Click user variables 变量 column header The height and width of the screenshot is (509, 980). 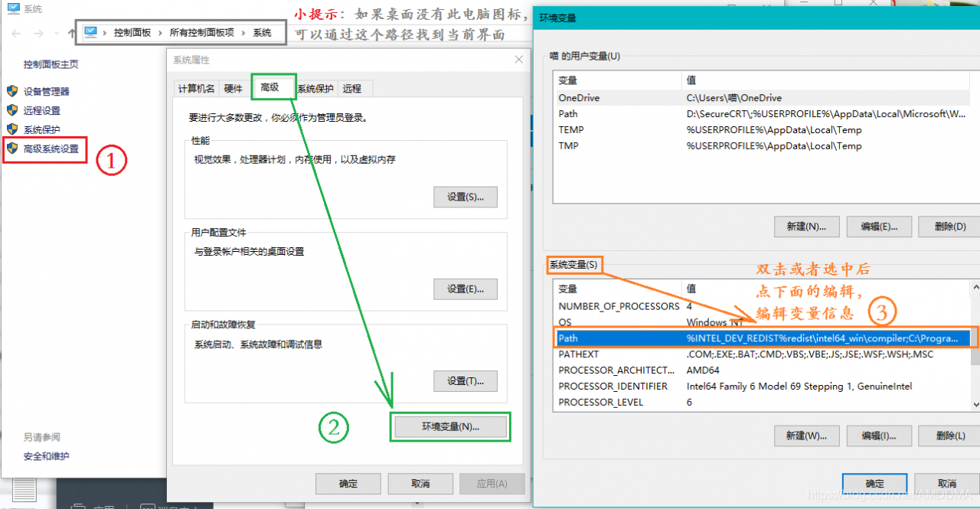coord(617,80)
